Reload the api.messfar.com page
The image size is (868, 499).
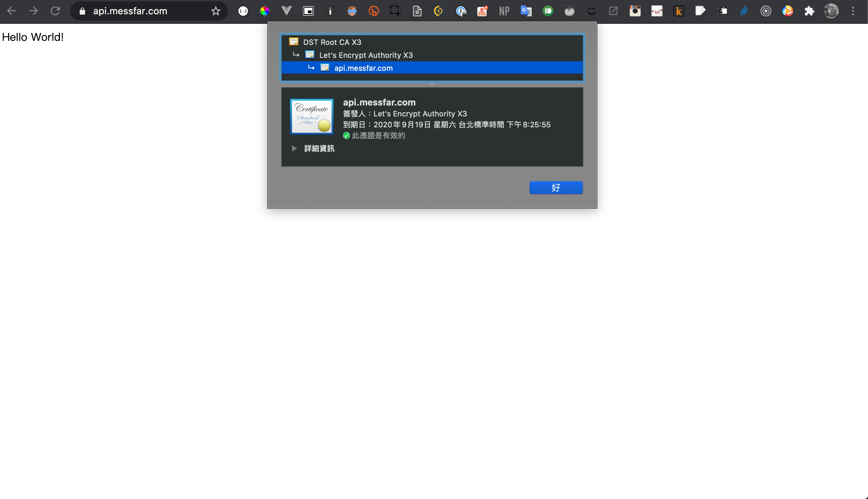coord(55,11)
